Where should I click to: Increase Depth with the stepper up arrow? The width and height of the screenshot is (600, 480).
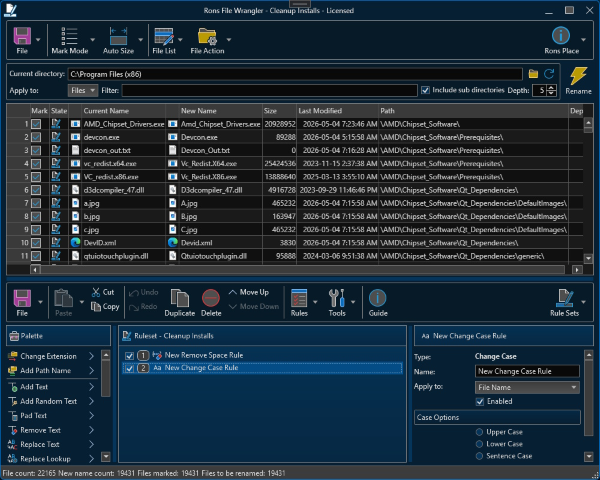[551, 88]
